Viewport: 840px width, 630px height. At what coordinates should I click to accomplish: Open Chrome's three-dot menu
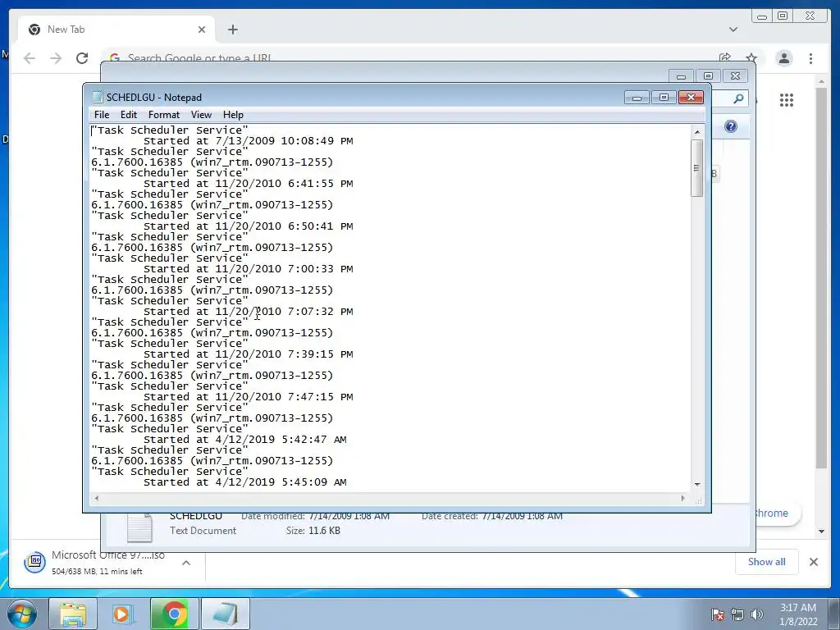point(810,58)
